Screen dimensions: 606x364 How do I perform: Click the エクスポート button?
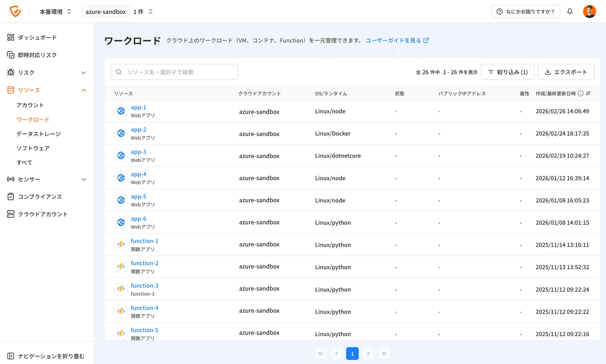click(566, 72)
